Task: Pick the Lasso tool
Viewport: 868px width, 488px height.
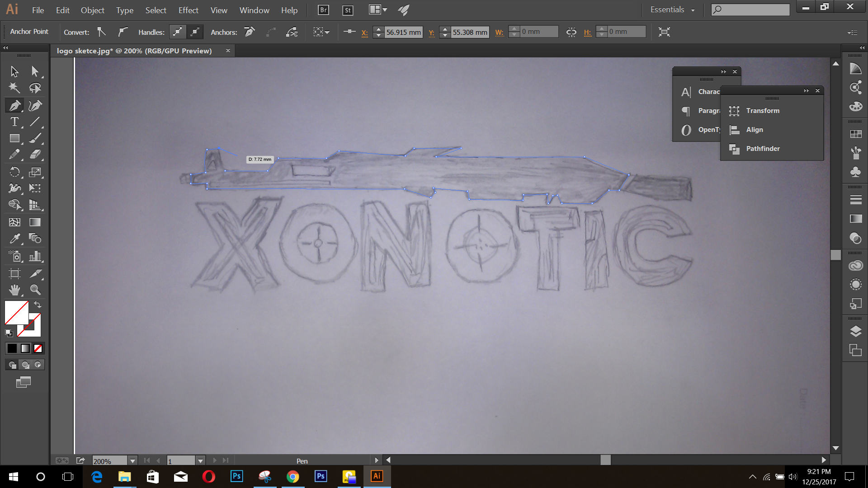Action: [x=35, y=88]
